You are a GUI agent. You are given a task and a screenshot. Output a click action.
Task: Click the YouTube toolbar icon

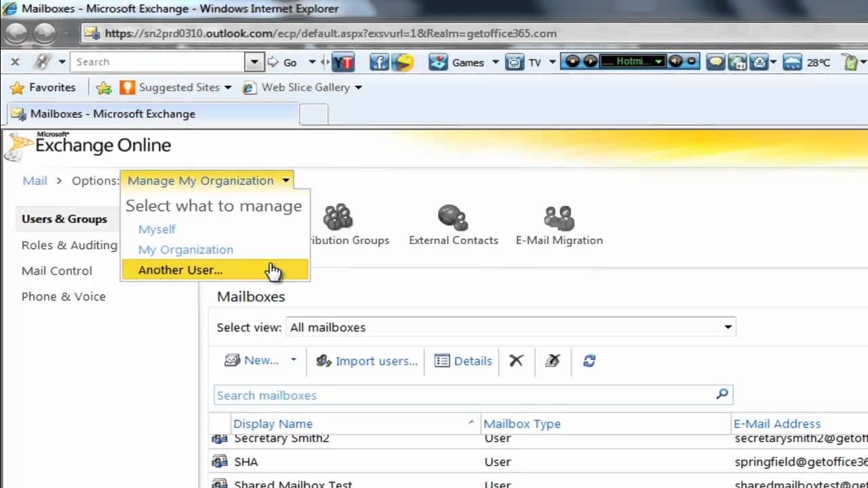click(x=344, y=62)
